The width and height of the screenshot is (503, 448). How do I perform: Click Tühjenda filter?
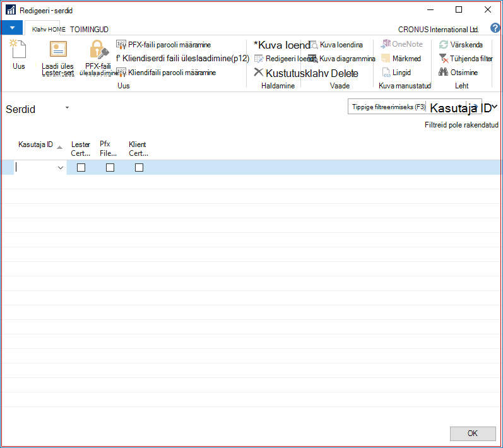pos(466,58)
